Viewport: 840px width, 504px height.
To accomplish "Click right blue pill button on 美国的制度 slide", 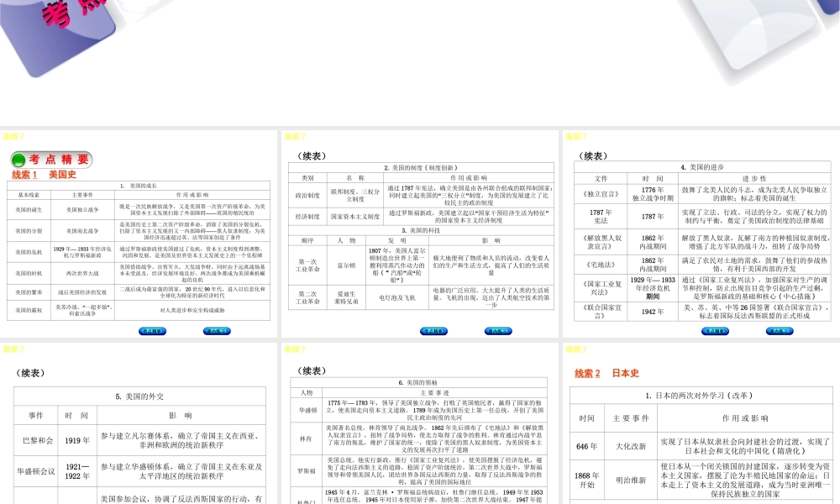I will (498, 331).
